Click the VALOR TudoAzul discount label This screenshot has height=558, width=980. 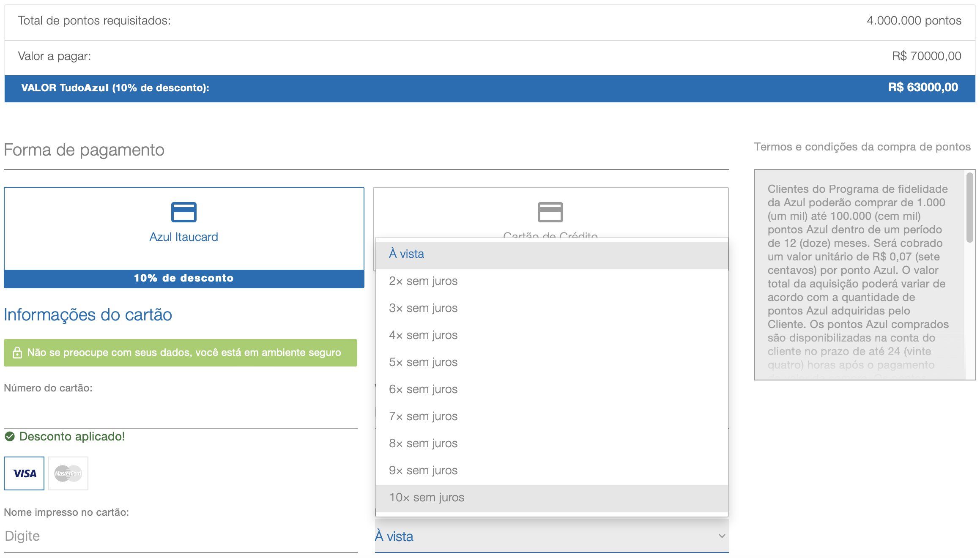point(115,88)
